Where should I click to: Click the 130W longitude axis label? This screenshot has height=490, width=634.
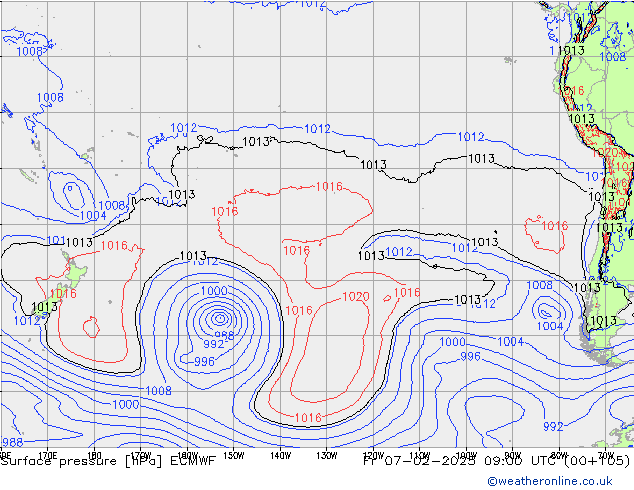(x=327, y=456)
